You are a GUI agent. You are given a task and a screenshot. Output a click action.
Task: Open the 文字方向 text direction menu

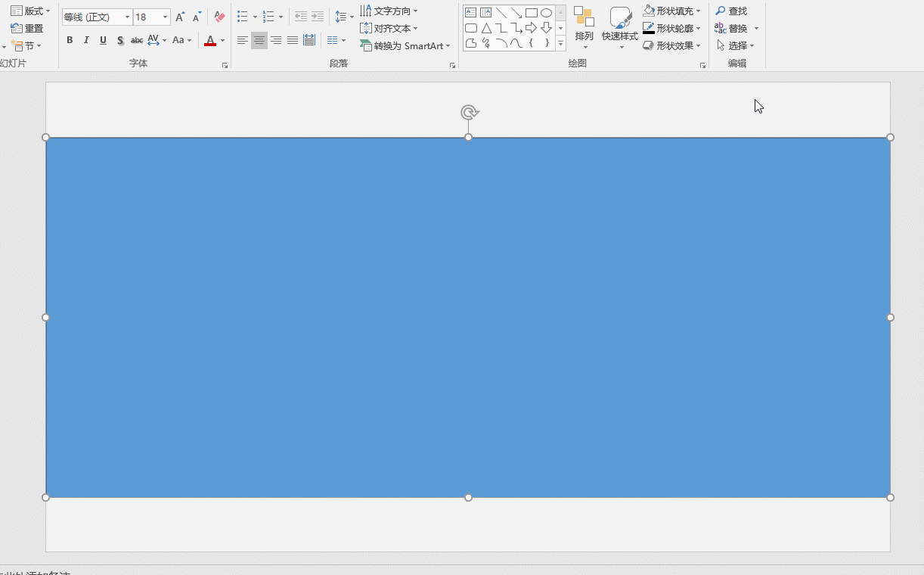click(389, 11)
